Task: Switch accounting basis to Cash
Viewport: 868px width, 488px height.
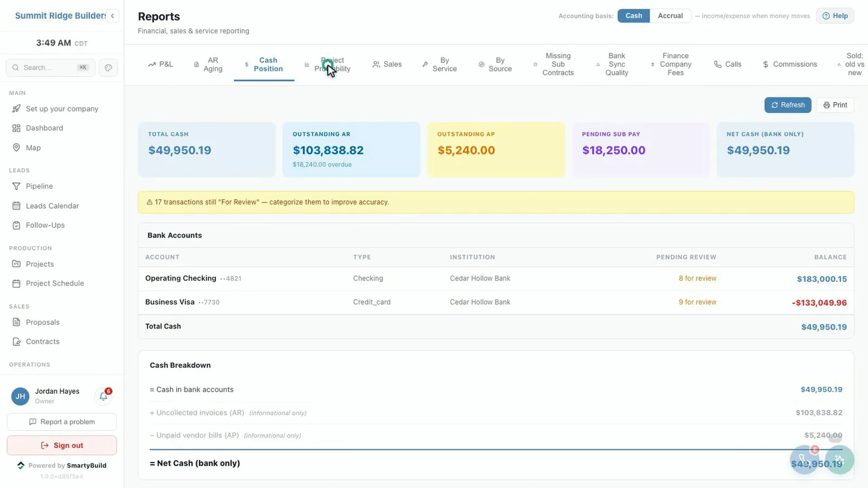Action: [634, 16]
